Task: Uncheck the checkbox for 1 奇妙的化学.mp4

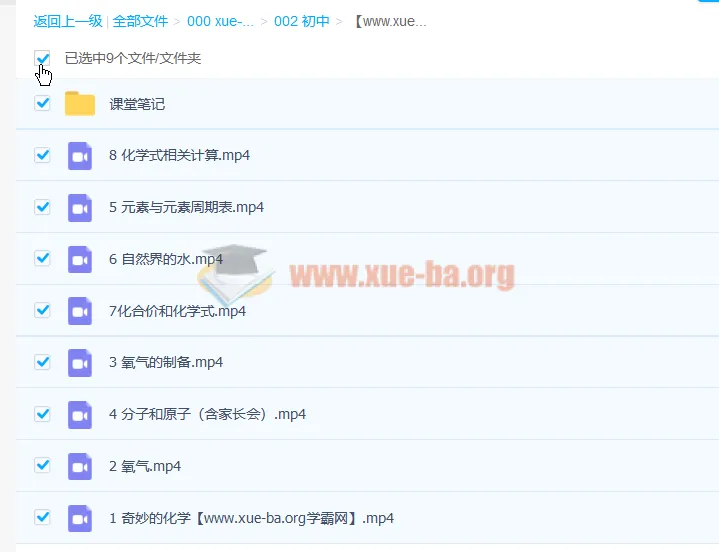Action: tap(42, 518)
